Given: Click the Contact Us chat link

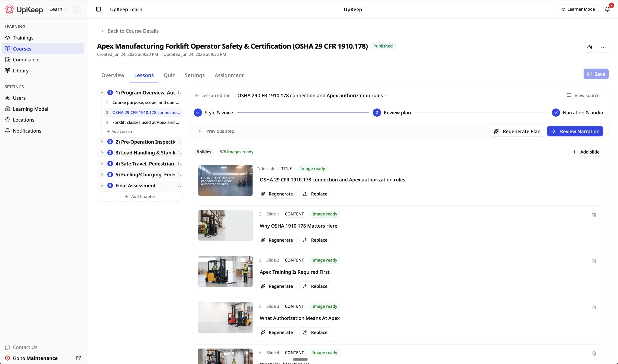Looking at the screenshot, I should [21, 347].
